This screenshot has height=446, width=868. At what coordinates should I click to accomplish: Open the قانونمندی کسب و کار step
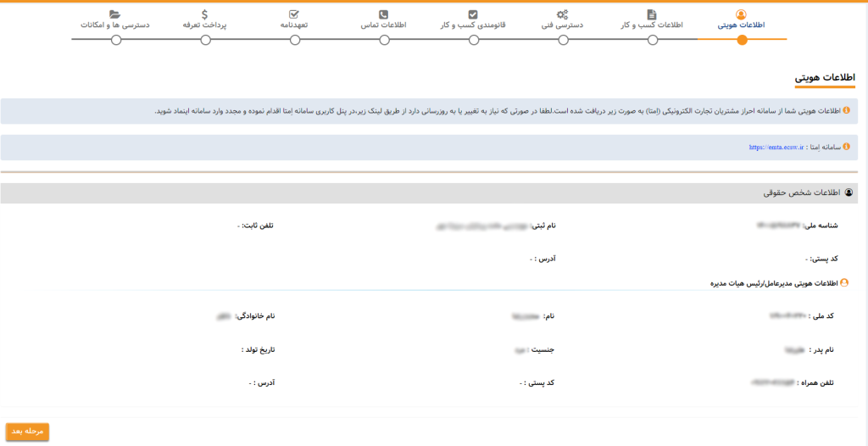473,25
